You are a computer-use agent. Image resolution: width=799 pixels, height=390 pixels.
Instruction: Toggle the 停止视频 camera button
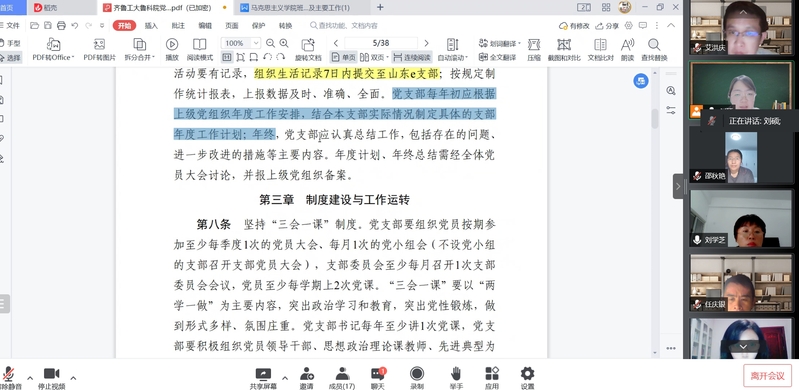point(51,379)
